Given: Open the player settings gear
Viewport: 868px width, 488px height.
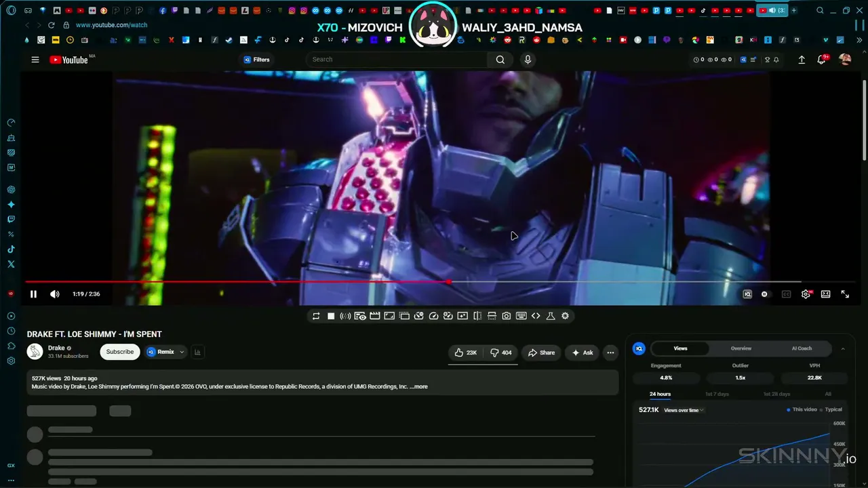Looking at the screenshot, I should point(806,294).
